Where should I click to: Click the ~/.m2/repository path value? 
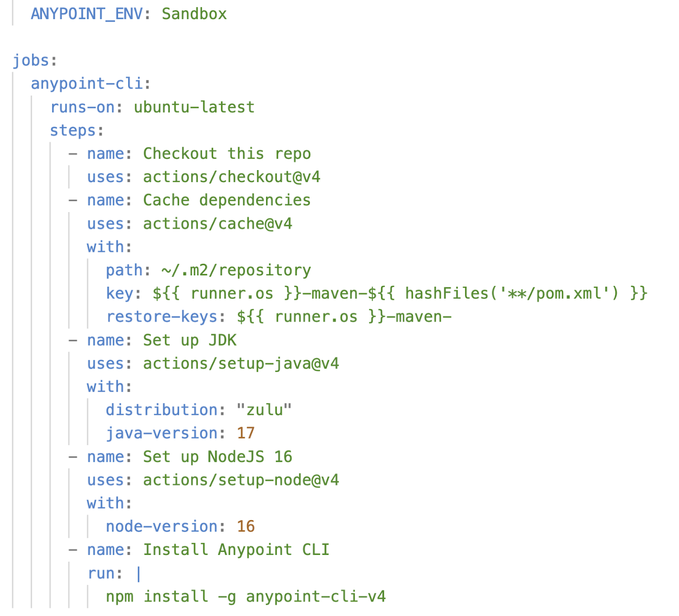click(236, 270)
